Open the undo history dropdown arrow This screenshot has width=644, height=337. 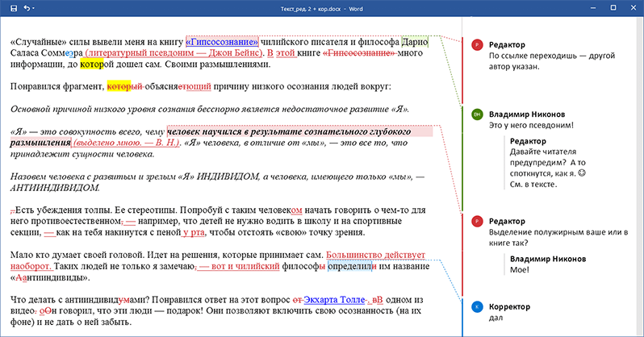click(x=33, y=8)
